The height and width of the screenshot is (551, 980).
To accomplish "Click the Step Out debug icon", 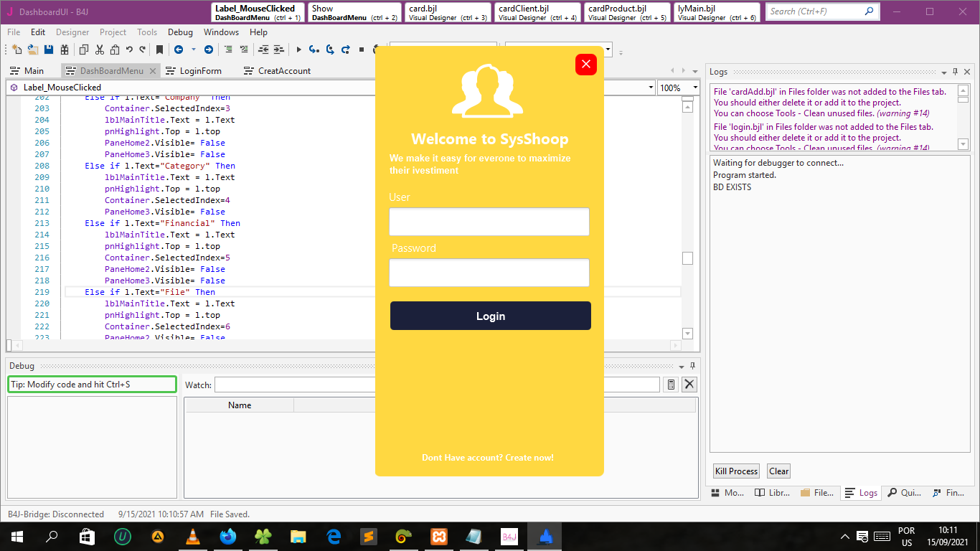I will tap(346, 50).
